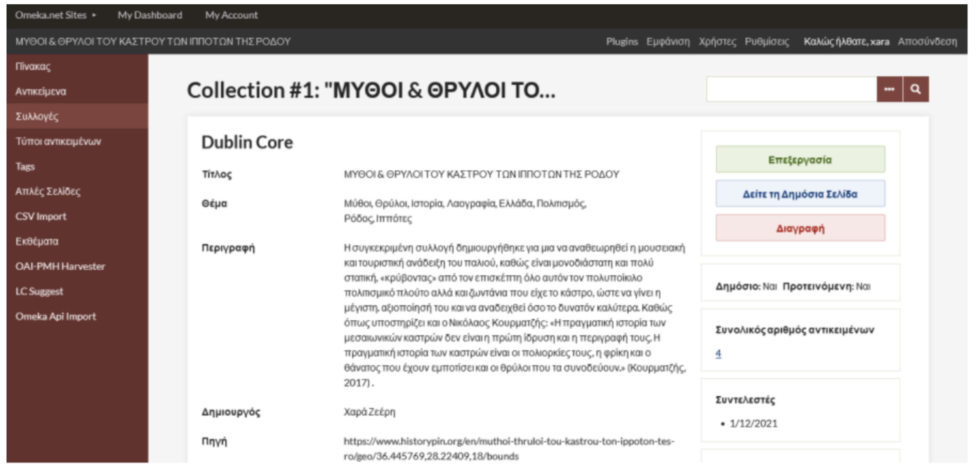Open My Account in top bar
The height and width of the screenshot is (473, 980).
pos(231,15)
